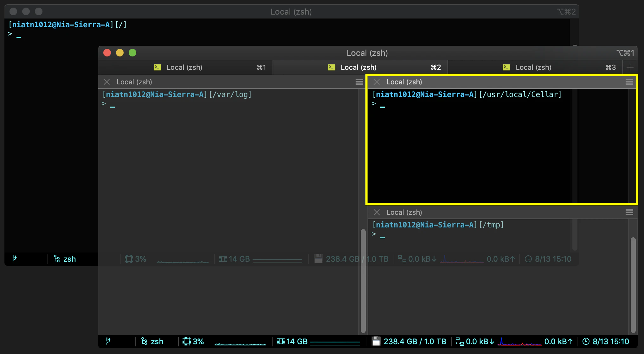
Task: Click 0.0 kB↑ upload value in front status bar
Action: coord(559,341)
